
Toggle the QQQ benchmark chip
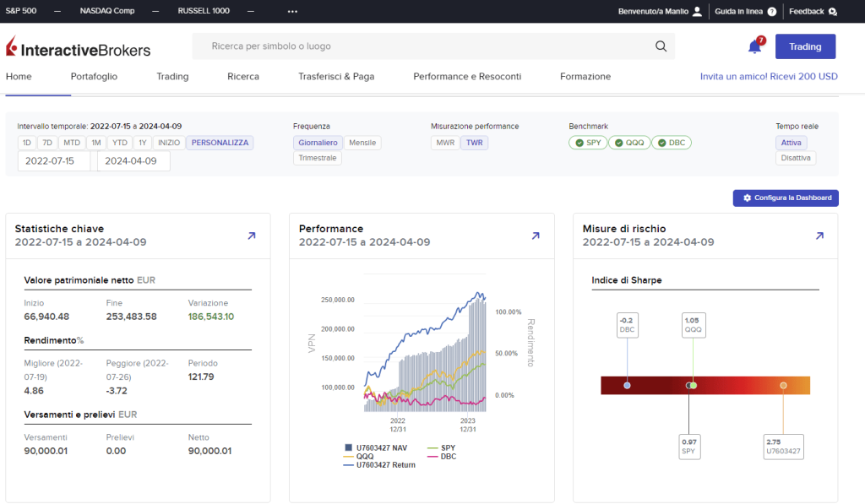pos(628,143)
